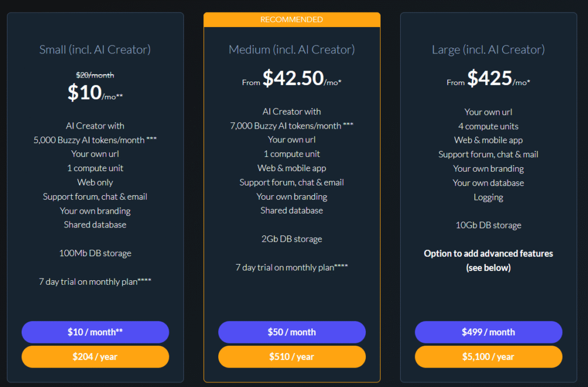The width and height of the screenshot is (588, 387).
Task: Click the $42.50 price text
Action: click(x=293, y=78)
